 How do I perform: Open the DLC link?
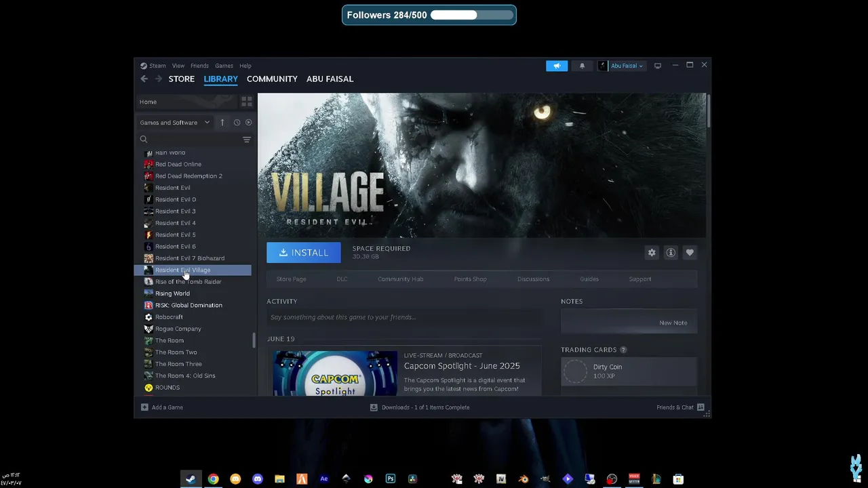pyautogui.click(x=342, y=279)
